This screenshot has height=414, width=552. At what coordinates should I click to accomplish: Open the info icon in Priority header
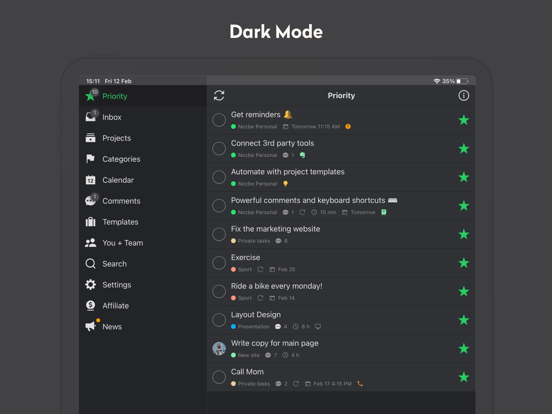pyautogui.click(x=463, y=95)
